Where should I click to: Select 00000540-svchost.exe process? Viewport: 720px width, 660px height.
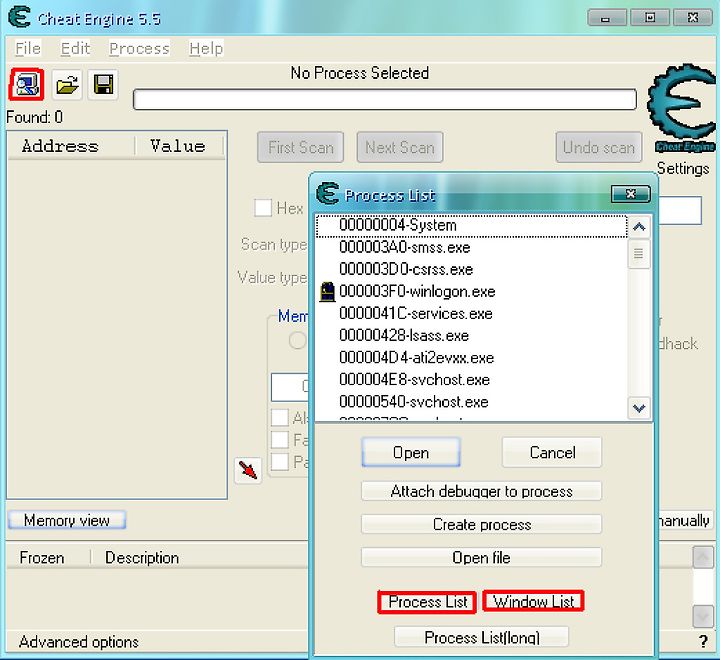click(472, 402)
